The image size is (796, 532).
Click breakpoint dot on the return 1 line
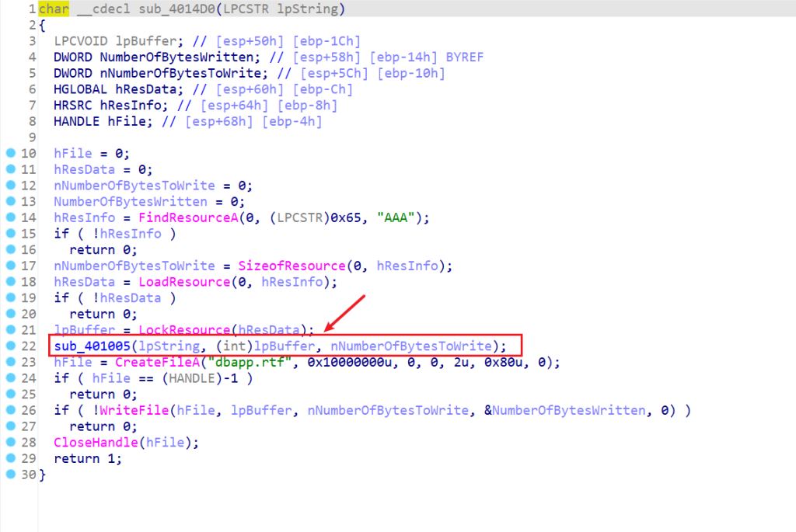point(10,459)
